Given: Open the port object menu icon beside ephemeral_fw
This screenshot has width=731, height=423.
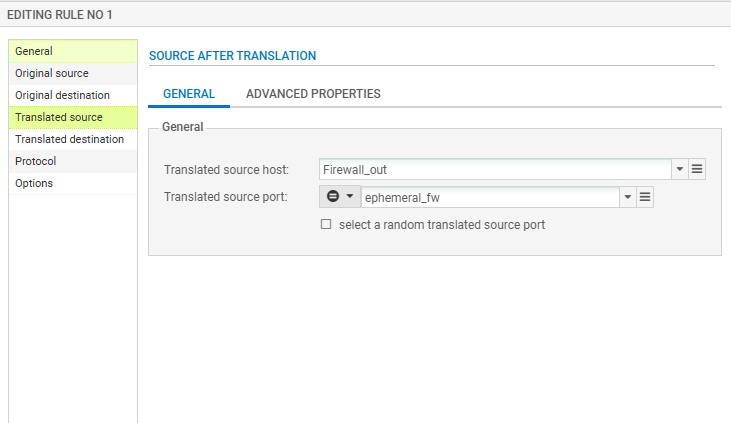Looking at the screenshot, I should coord(645,197).
